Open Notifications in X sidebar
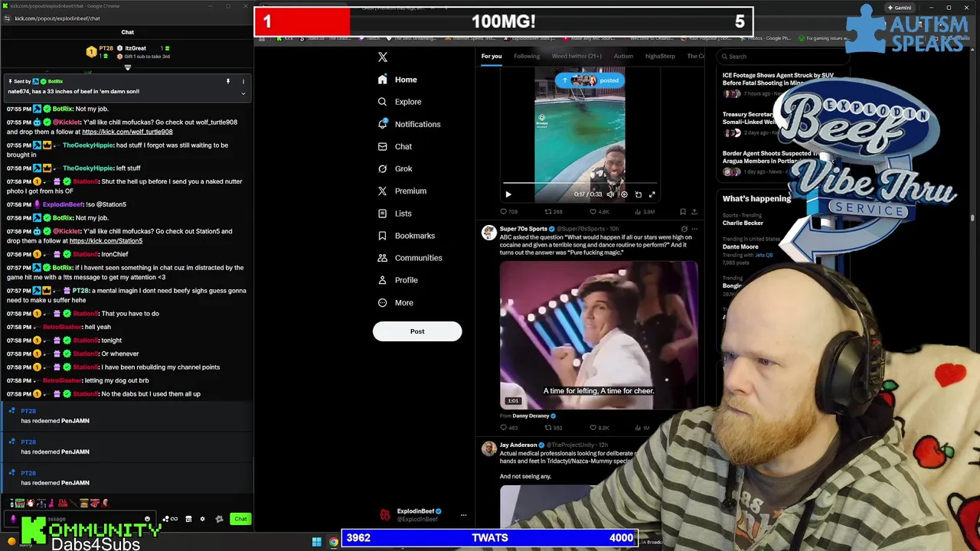The height and width of the screenshot is (551, 980). click(x=409, y=124)
